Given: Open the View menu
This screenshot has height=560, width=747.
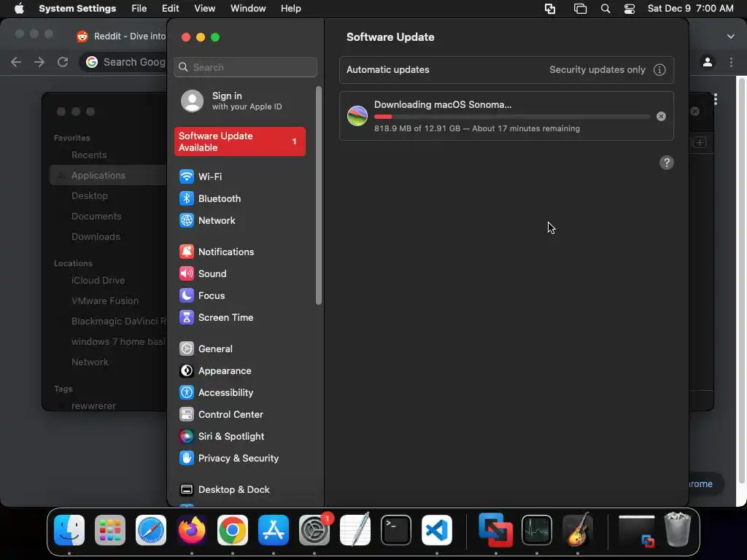Looking at the screenshot, I should coord(204,9).
